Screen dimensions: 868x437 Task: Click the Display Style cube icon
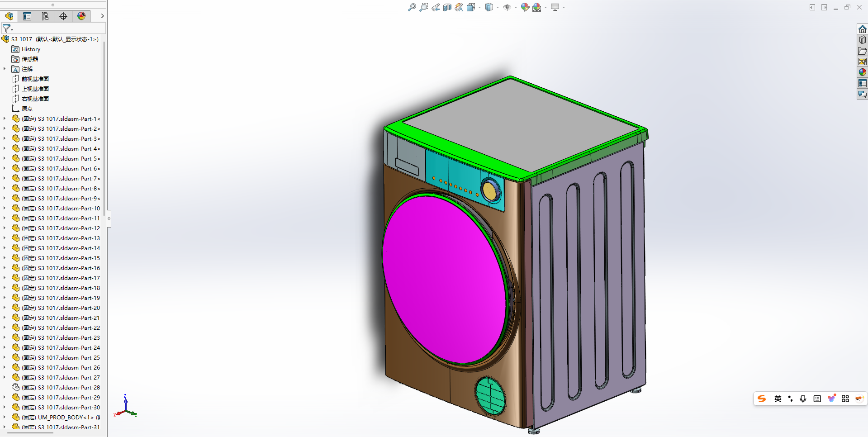[489, 7]
